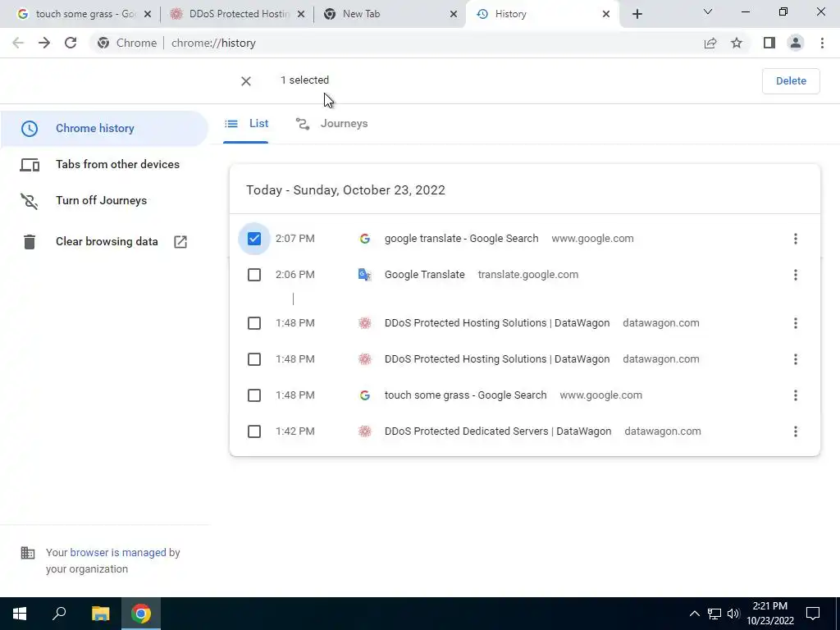840x630 pixels.
Task: Cancel selection with the X icon
Action: tap(246, 81)
